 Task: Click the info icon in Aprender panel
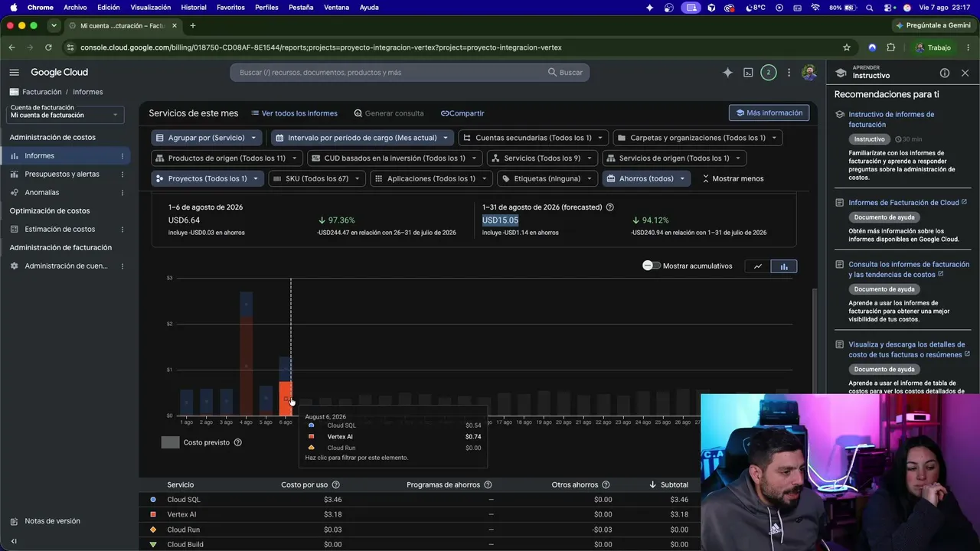(945, 73)
